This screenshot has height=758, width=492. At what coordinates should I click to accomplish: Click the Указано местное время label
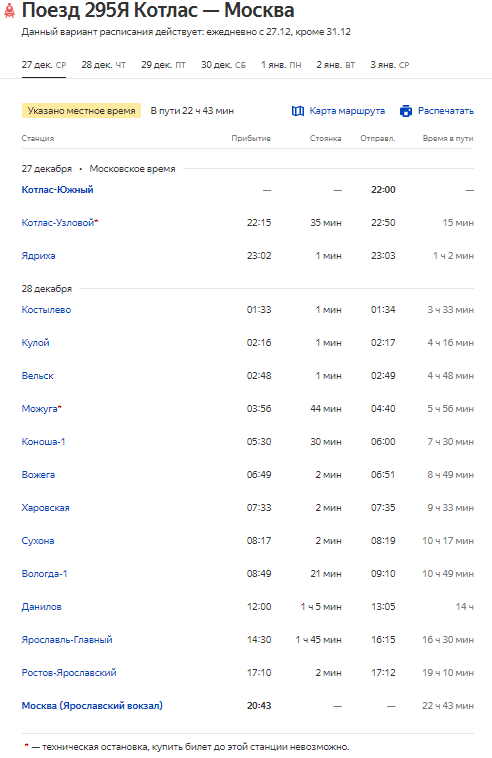(x=81, y=111)
